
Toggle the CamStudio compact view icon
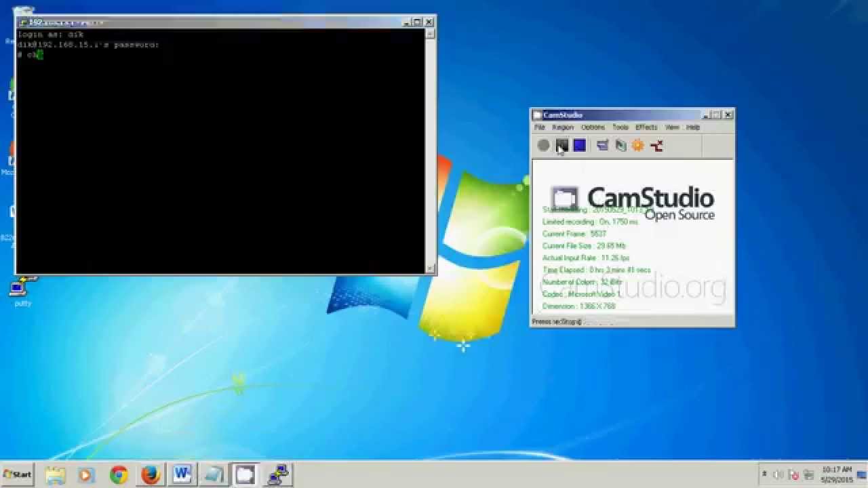[x=602, y=146]
